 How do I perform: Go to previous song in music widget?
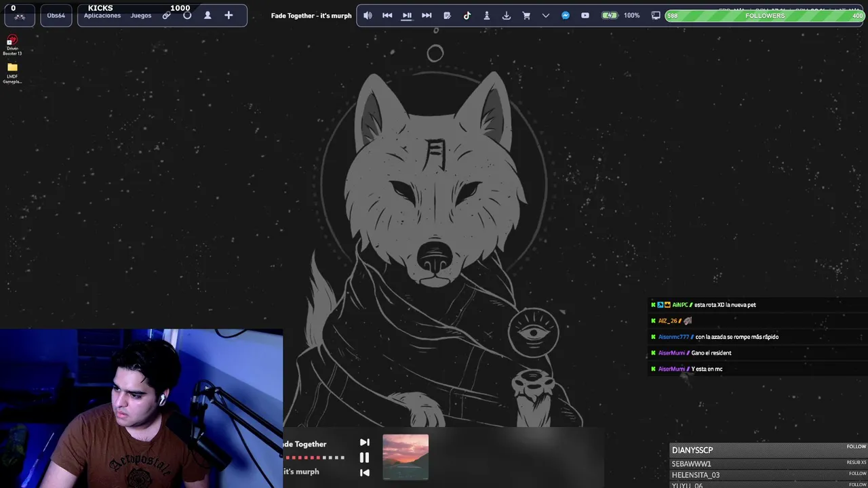(364, 472)
